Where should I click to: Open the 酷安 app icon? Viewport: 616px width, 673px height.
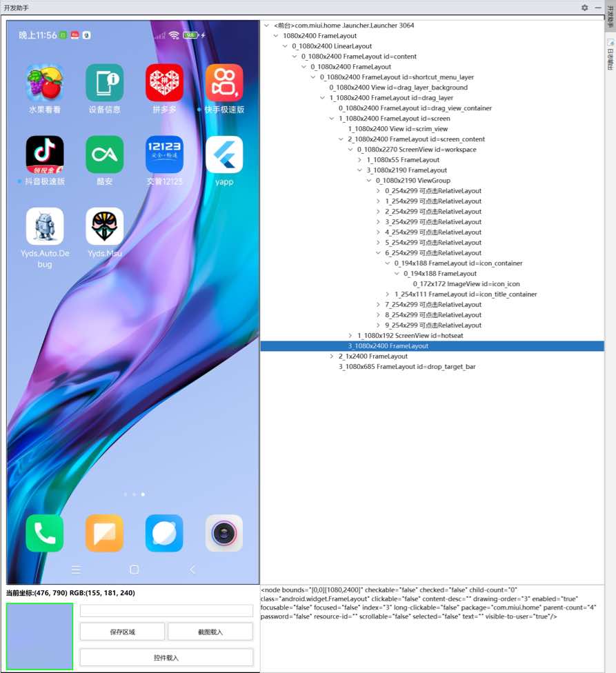104,154
